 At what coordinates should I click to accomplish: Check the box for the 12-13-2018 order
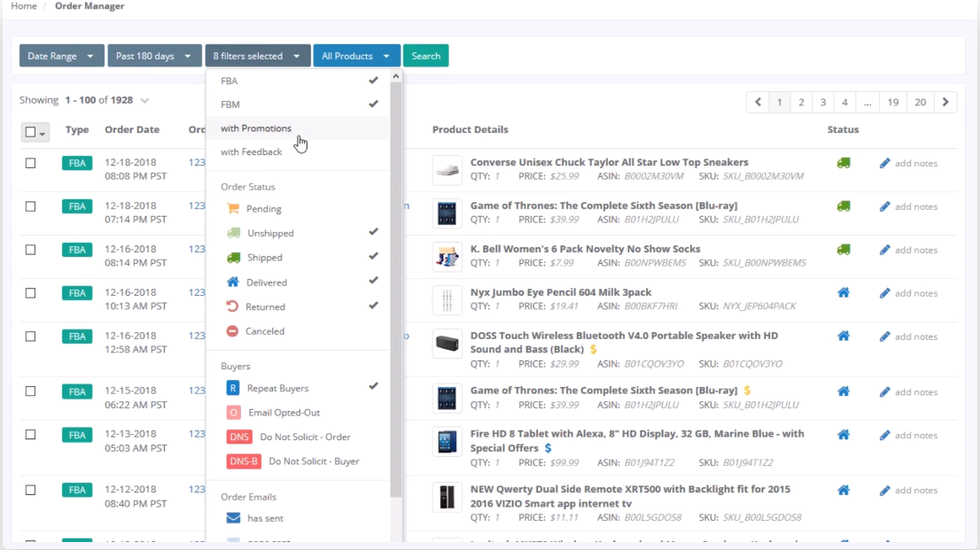[x=31, y=434]
